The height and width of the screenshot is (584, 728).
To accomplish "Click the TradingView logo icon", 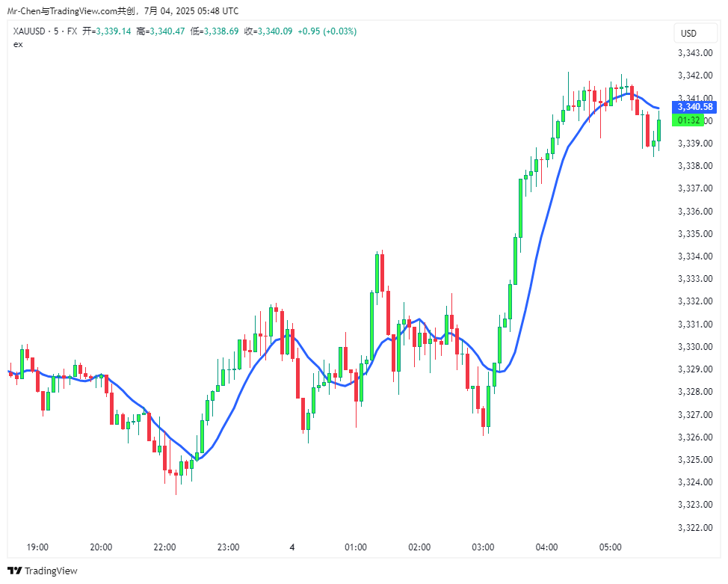I will 15,571.
